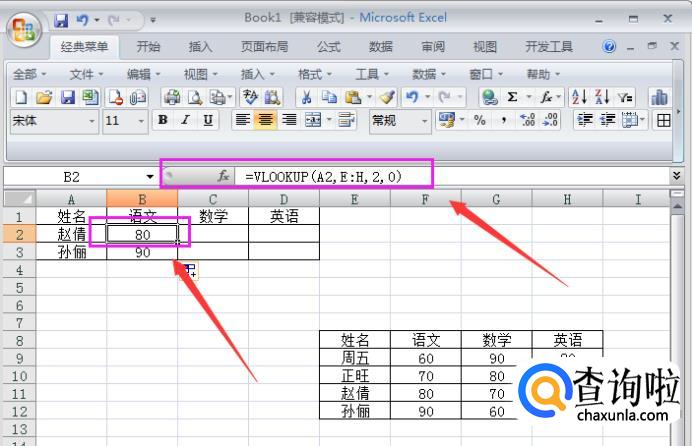Click the Paste clipboard icon

coord(353,97)
